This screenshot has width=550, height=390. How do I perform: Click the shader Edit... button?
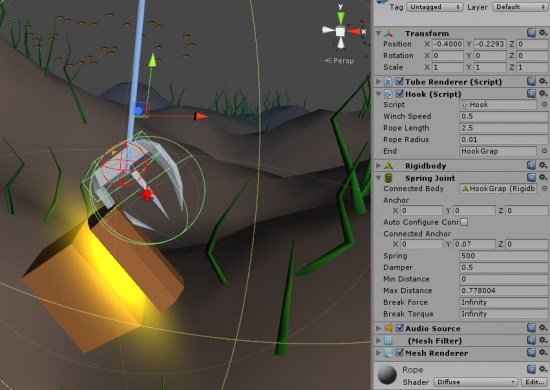tap(535, 382)
